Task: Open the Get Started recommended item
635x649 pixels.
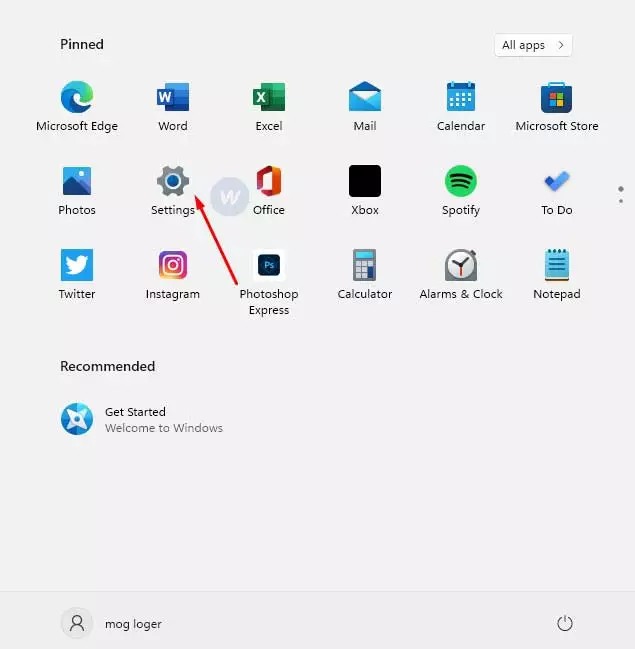Action: 142,419
